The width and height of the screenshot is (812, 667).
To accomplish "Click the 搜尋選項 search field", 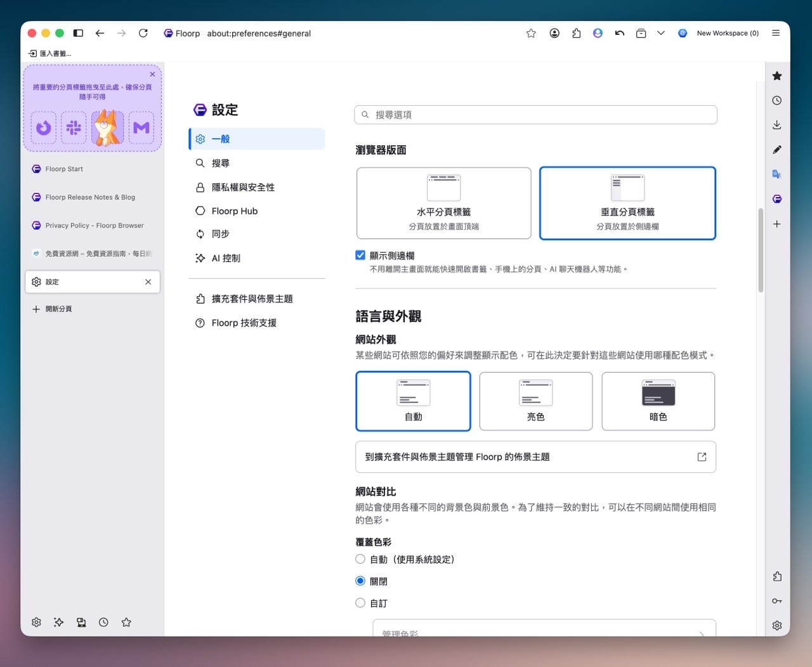I will 535,115.
